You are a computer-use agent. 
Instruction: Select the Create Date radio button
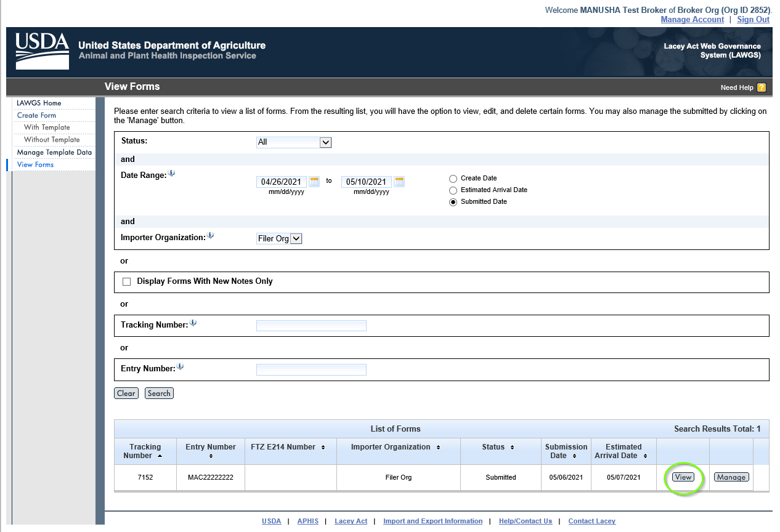(453, 179)
